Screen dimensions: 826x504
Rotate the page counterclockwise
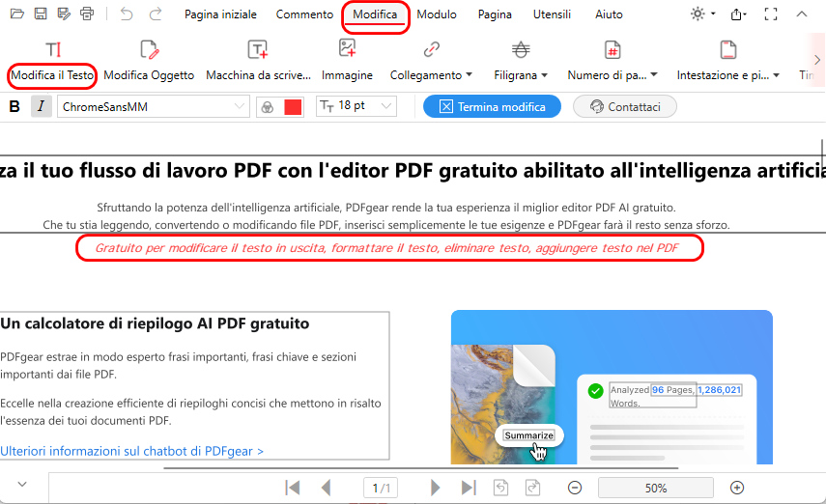(x=501, y=488)
